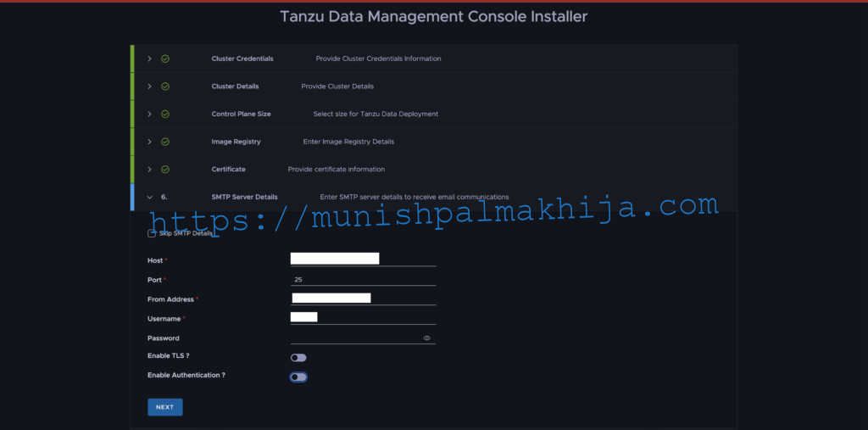Click the green check icon beside Cluster Details

point(165,87)
